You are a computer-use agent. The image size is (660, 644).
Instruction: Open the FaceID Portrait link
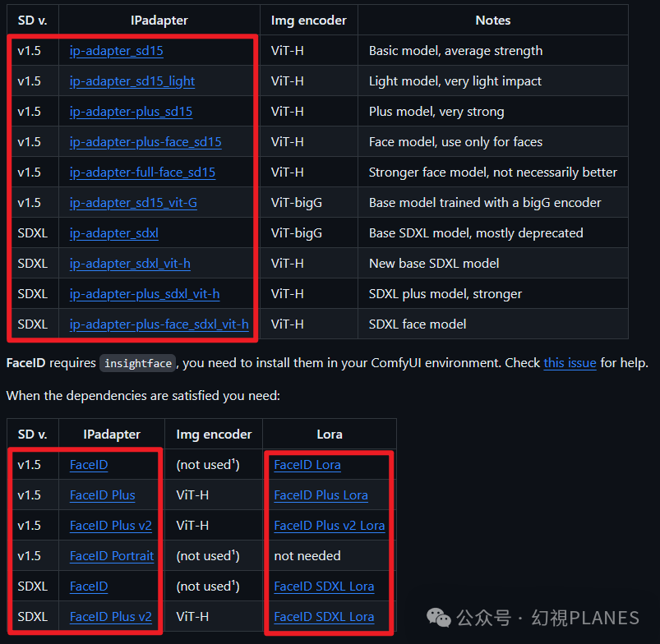point(112,555)
